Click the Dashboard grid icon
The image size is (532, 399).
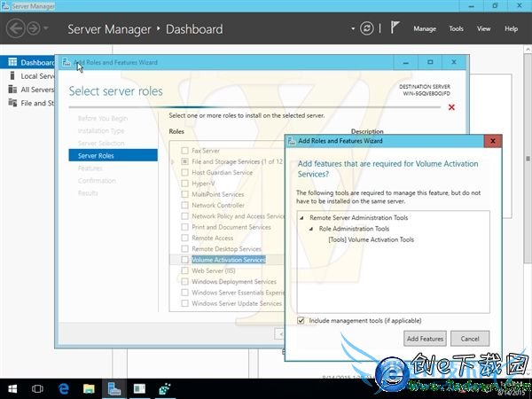[12, 62]
